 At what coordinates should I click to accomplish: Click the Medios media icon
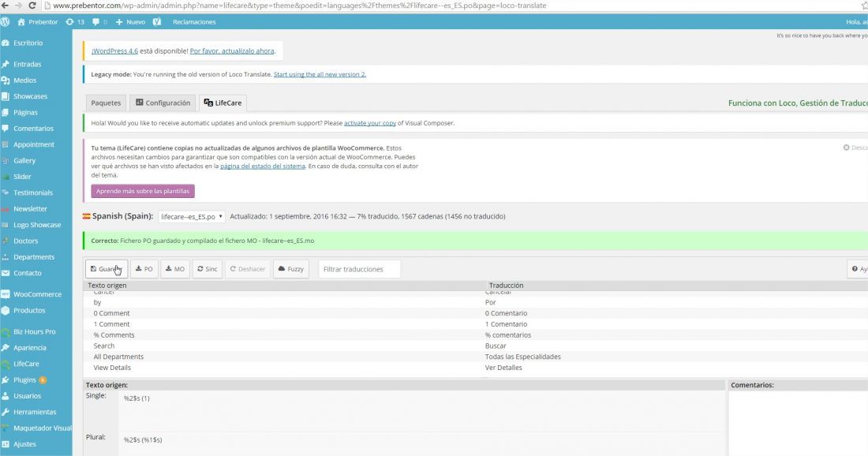(6, 80)
